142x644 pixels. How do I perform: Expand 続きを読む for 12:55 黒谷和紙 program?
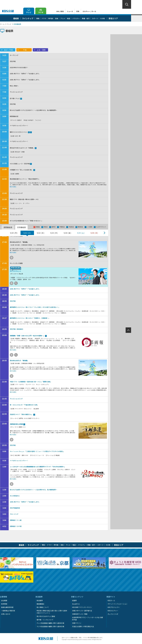tap(13, 187)
